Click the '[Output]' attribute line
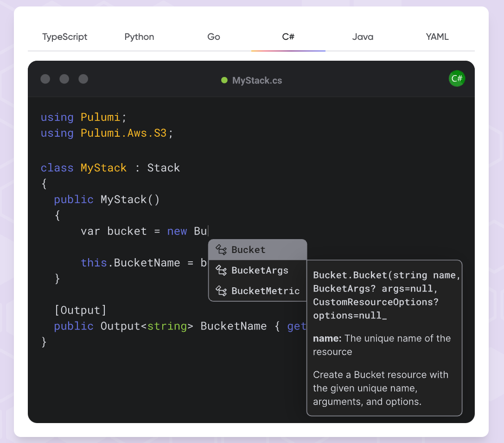 (x=80, y=310)
